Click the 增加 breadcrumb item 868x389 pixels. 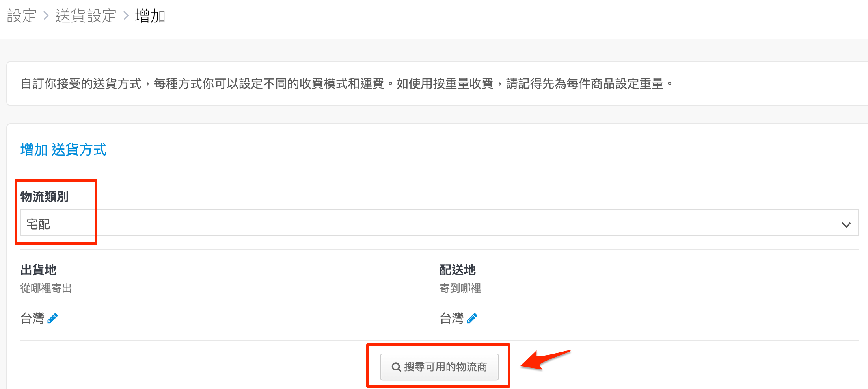pyautogui.click(x=150, y=16)
